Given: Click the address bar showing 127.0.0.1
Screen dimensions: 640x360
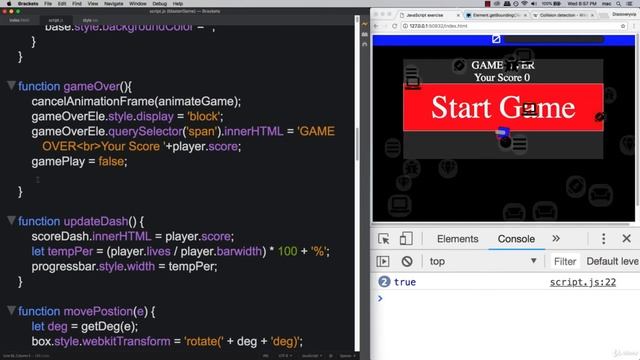Looking at the screenshot, I should coord(513,26).
